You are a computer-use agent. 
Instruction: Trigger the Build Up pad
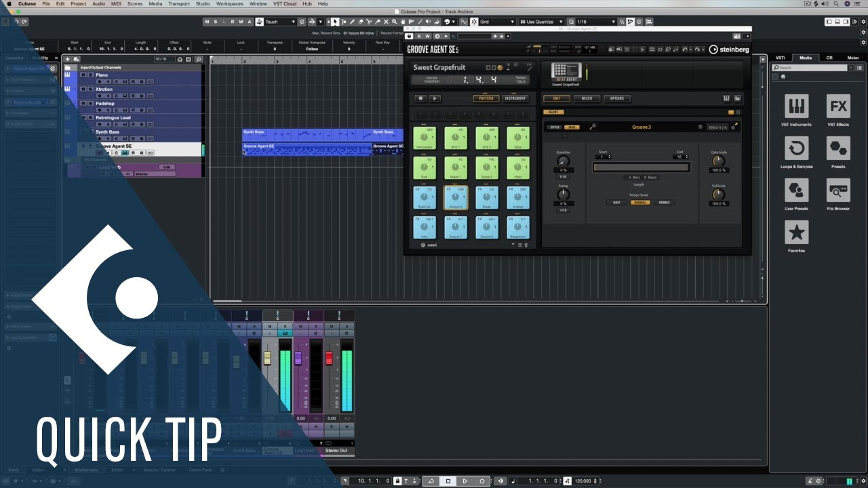tap(425, 198)
